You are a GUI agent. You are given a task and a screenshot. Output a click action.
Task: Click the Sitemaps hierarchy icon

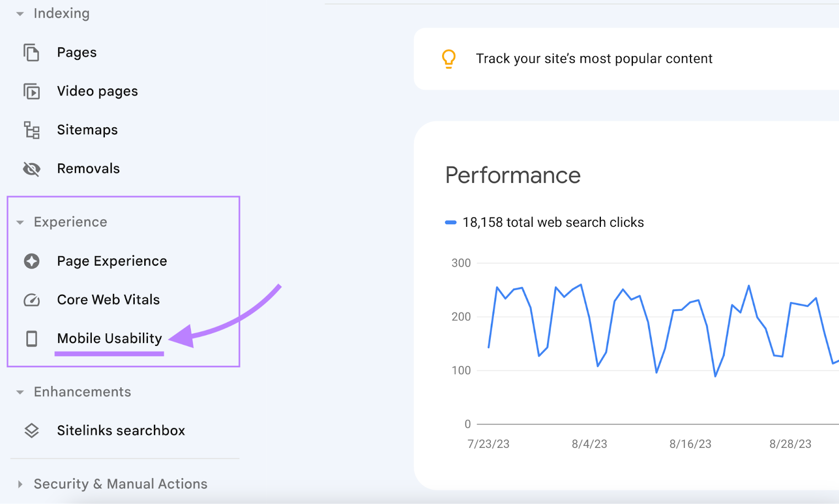click(31, 130)
